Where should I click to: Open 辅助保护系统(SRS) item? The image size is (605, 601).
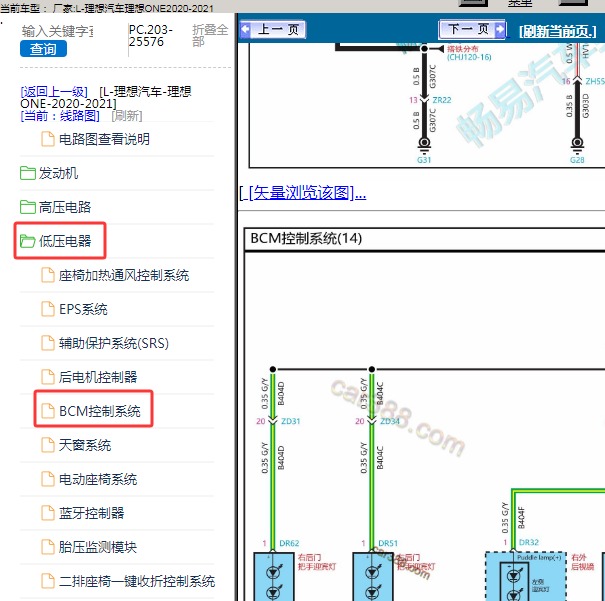[114, 343]
